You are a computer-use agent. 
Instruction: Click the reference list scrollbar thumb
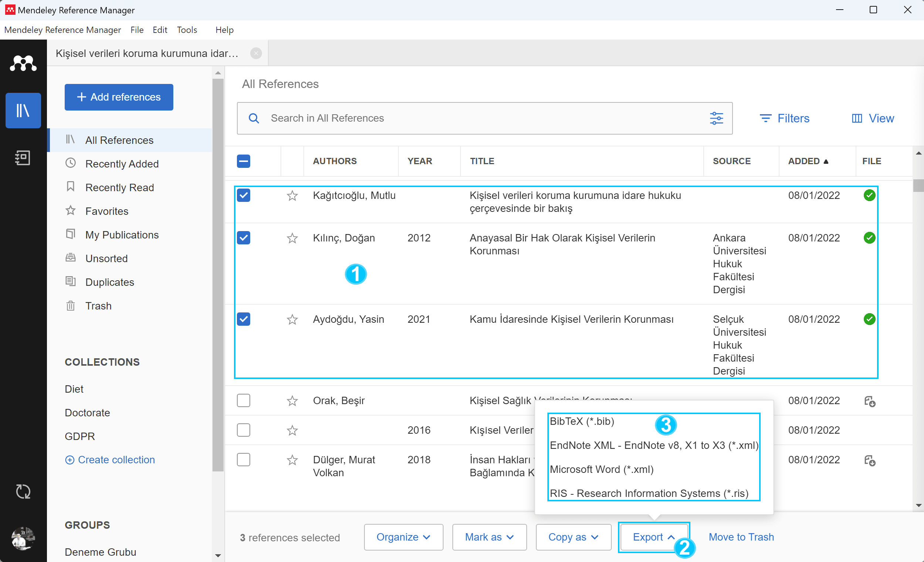point(918,186)
